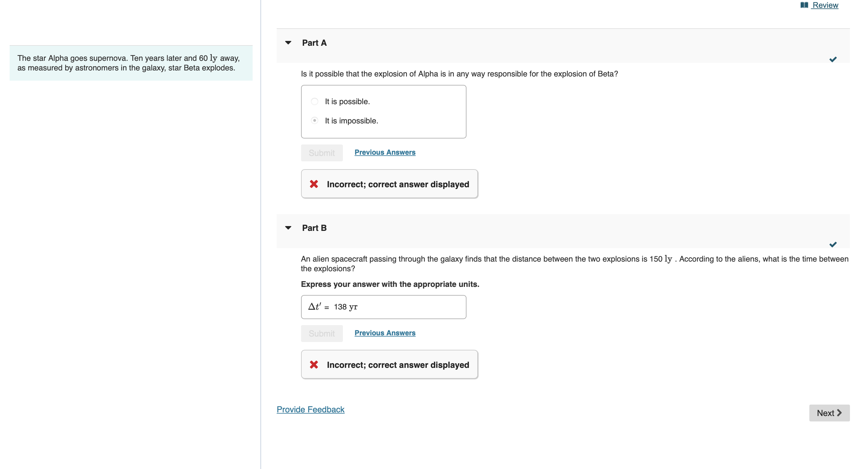Screen dimensions: 868x469
Task: Select the 'It is impossible.' radio option
Action: coord(314,121)
